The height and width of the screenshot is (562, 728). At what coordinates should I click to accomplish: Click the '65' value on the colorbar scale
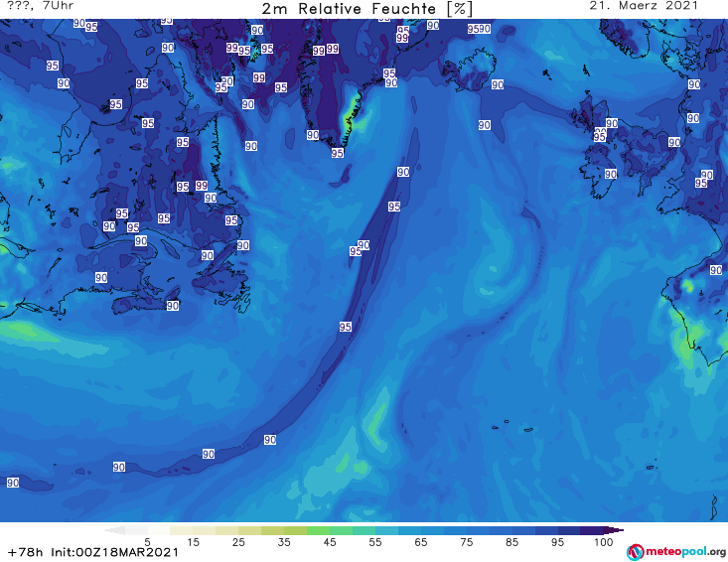pyautogui.click(x=421, y=542)
